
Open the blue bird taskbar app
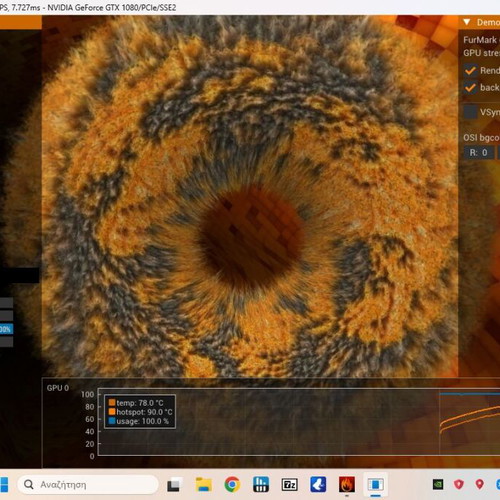click(318, 484)
